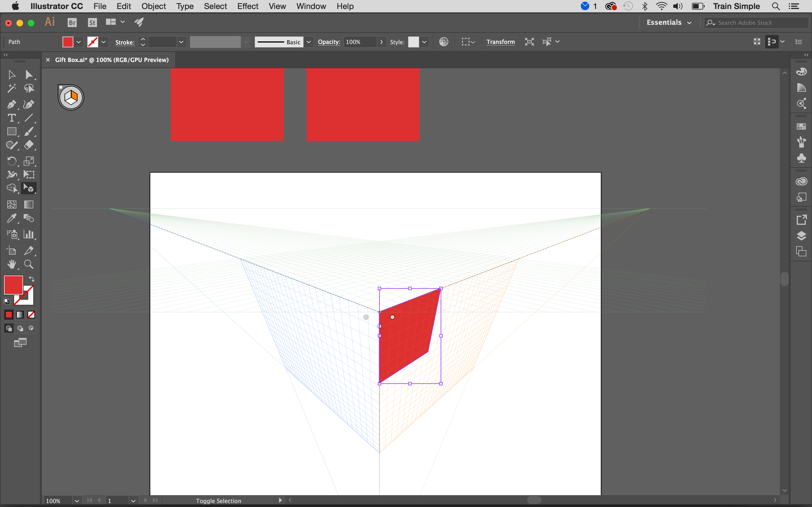The image size is (812, 507).
Task: Open the Object menu
Action: click(152, 6)
